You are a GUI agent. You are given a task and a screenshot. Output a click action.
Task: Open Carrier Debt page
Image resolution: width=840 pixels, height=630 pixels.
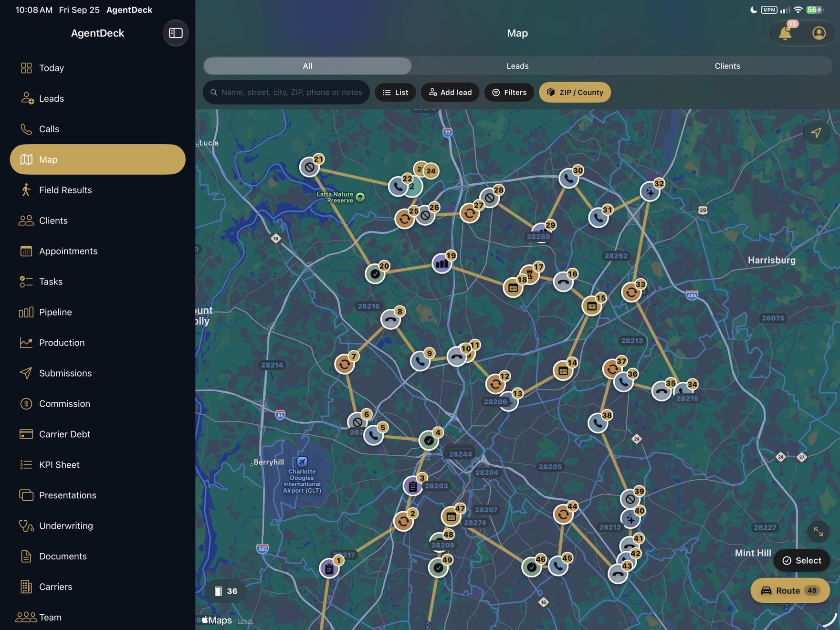98,434
